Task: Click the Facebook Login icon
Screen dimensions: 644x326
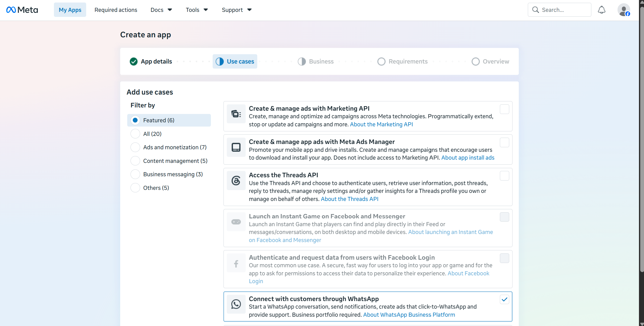Action: 236,263
